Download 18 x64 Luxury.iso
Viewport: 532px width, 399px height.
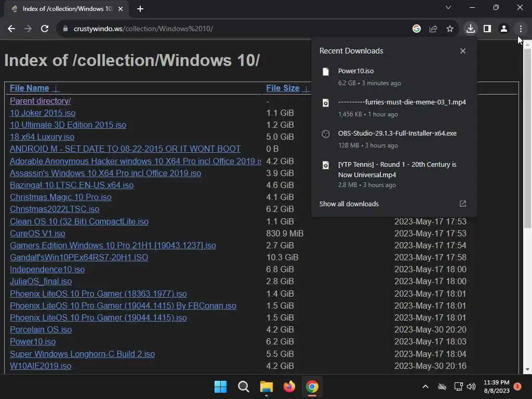pyautogui.click(x=42, y=137)
